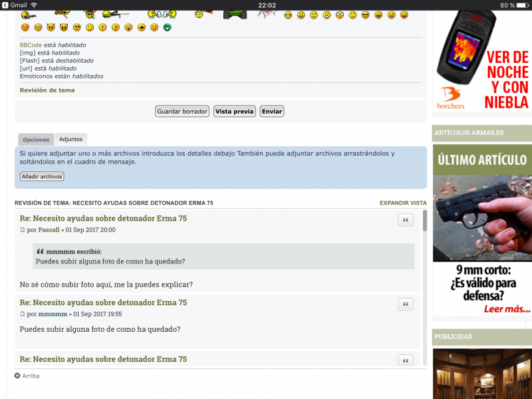Screen dimensions: 532x399
Task: Open the Opciones tab
Action: [x=36, y=140]
